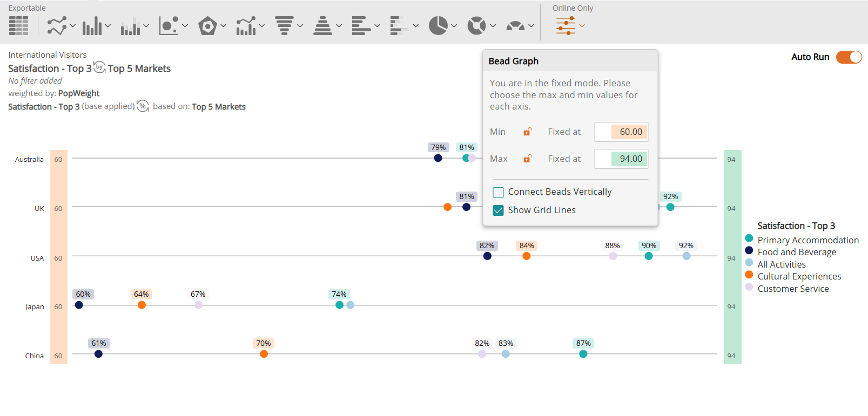Click the Primary Accommodation legend swatch
This screenshot has width=868, height=416.
pyautogui.click(x=749, y=238)
